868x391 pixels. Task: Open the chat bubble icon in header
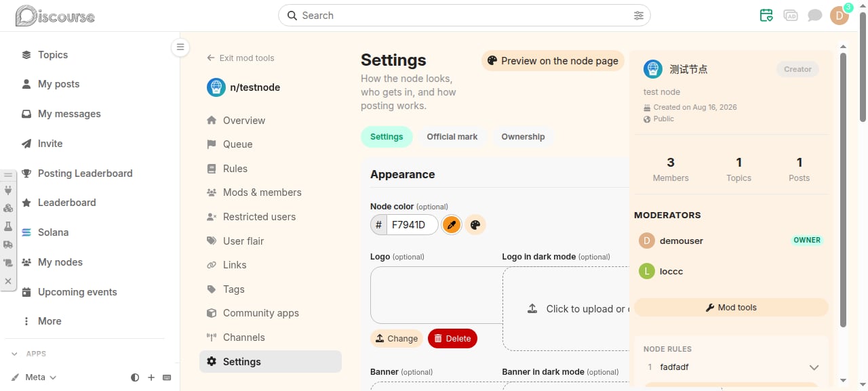point(815,15)
